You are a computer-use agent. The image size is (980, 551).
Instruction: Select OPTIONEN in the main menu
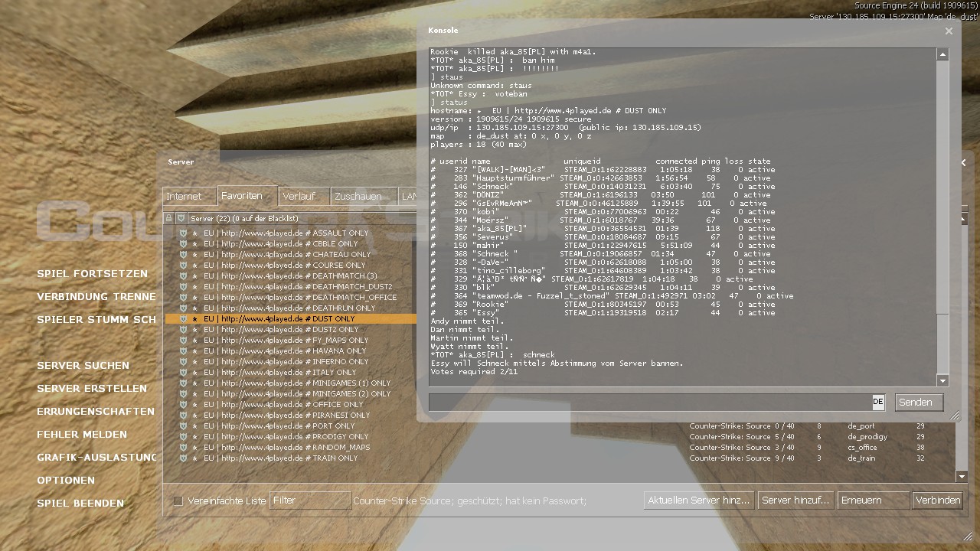coord(66,481)
